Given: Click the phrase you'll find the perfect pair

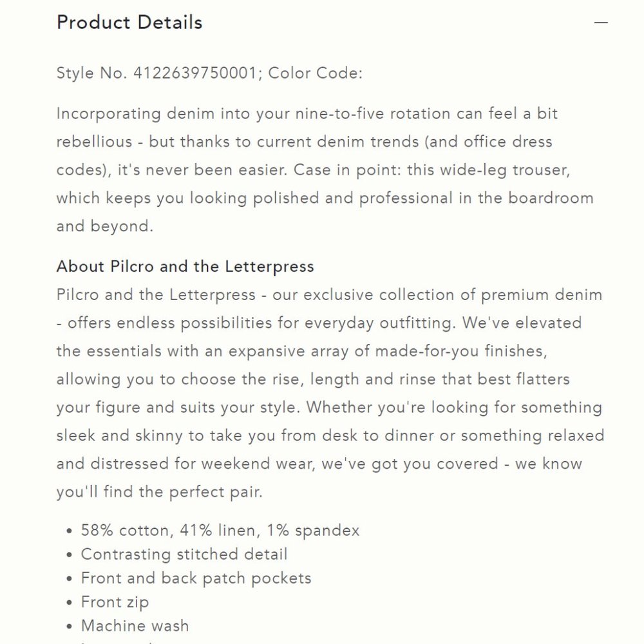Looking at the screenshot, I should click(159, 491).
